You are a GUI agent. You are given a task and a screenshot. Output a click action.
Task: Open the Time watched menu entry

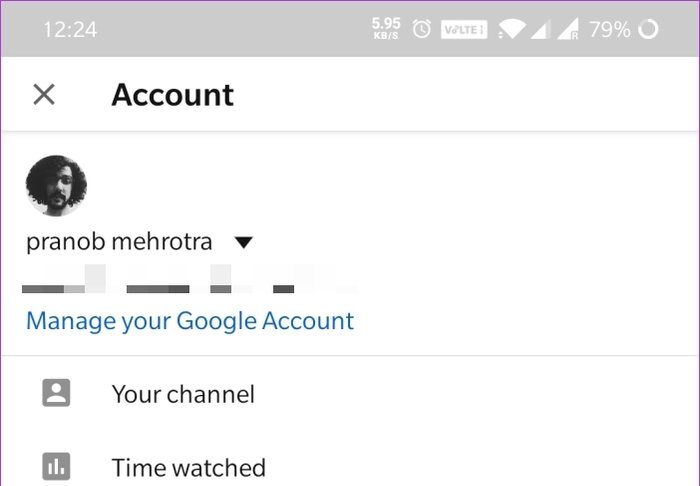point(188,467)
